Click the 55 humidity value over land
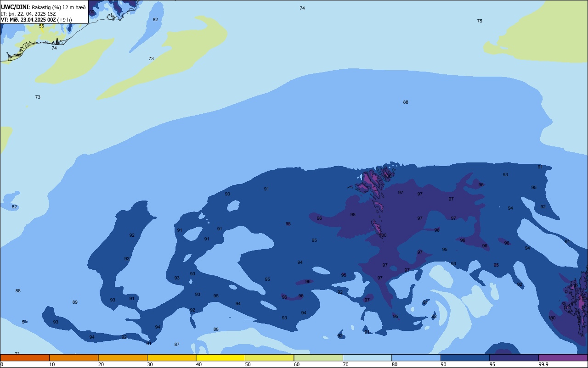The image size is (588, 368). tap(41, 26)
